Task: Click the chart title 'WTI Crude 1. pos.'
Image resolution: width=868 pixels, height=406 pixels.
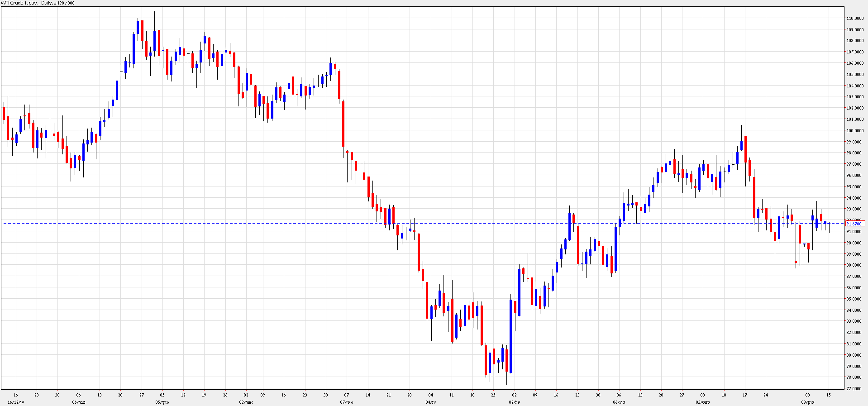Action: 20,3
